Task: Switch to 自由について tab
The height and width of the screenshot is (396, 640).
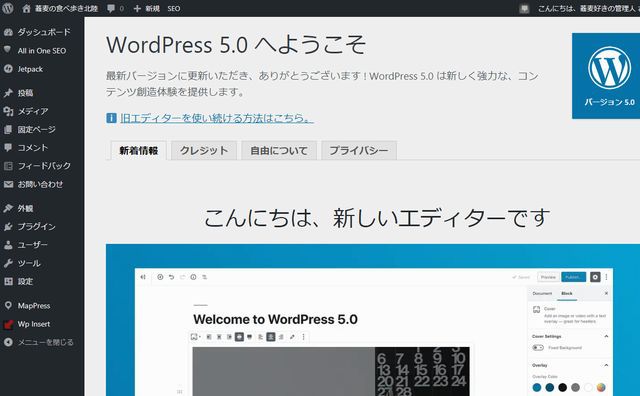Action: 279,151
